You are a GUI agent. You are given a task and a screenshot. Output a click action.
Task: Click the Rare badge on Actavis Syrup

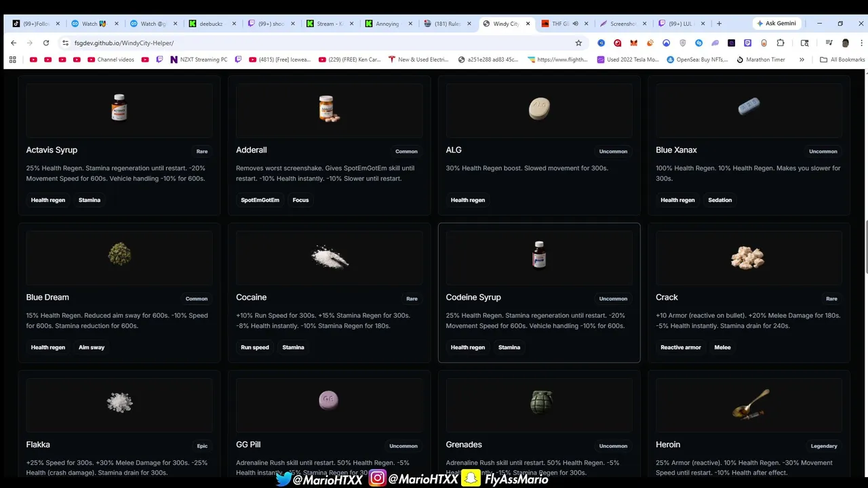pyautogui.click(x=202, y=152)
